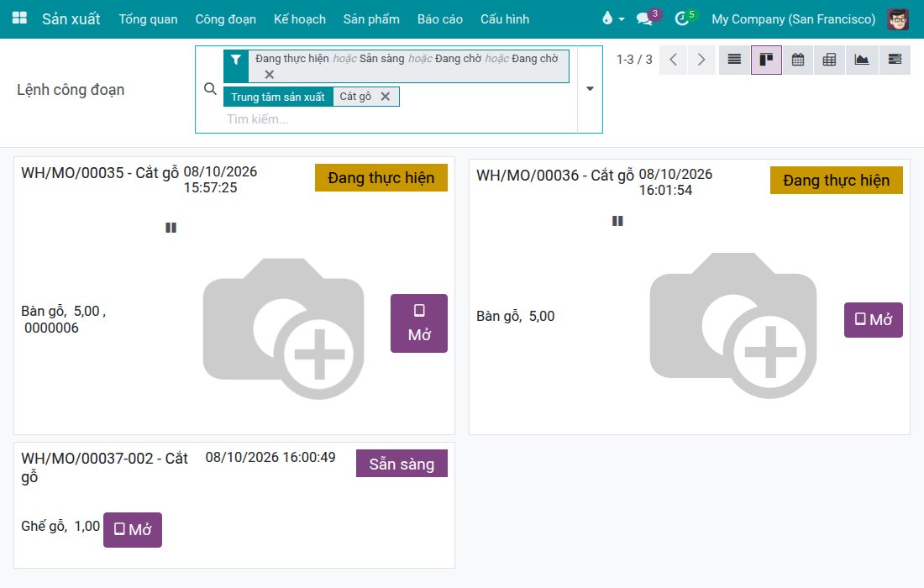Screen dimensions: 924x588
Task: Open tablet view for WH/MO/00037-002
Action: 133,530
